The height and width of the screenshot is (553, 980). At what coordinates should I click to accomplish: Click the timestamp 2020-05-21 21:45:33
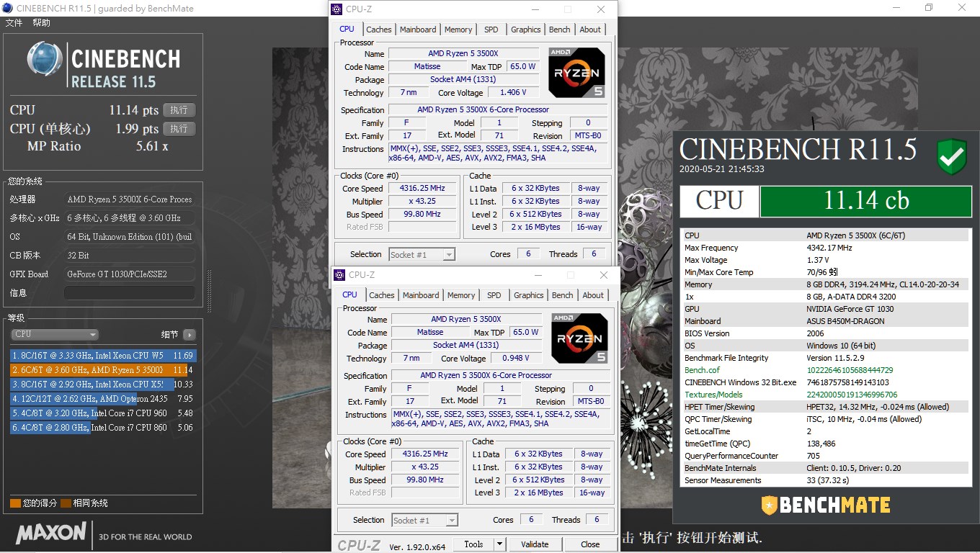(x=722, y=169)
